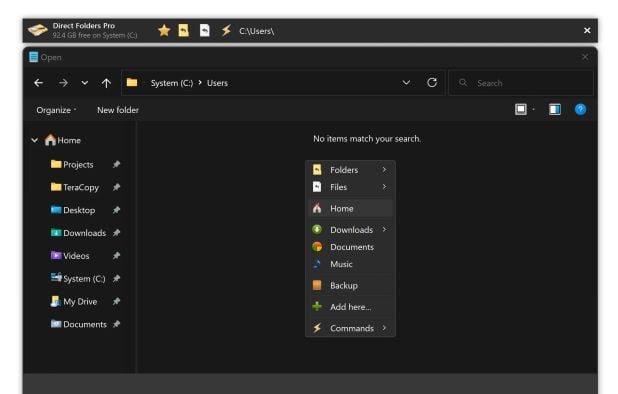Unpin sidebar Documents using its pin icon
The image size is (618, 394).
116,324
